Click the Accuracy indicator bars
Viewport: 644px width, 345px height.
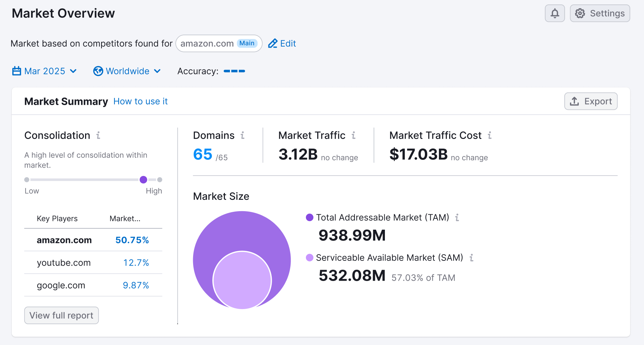tap(234, 71)
